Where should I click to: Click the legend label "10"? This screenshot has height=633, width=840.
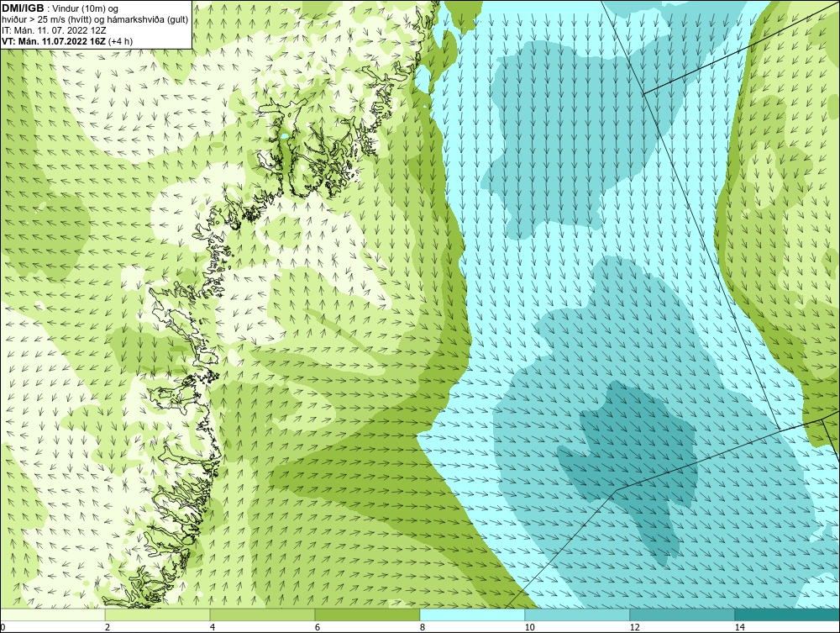[x=530, y=627]
